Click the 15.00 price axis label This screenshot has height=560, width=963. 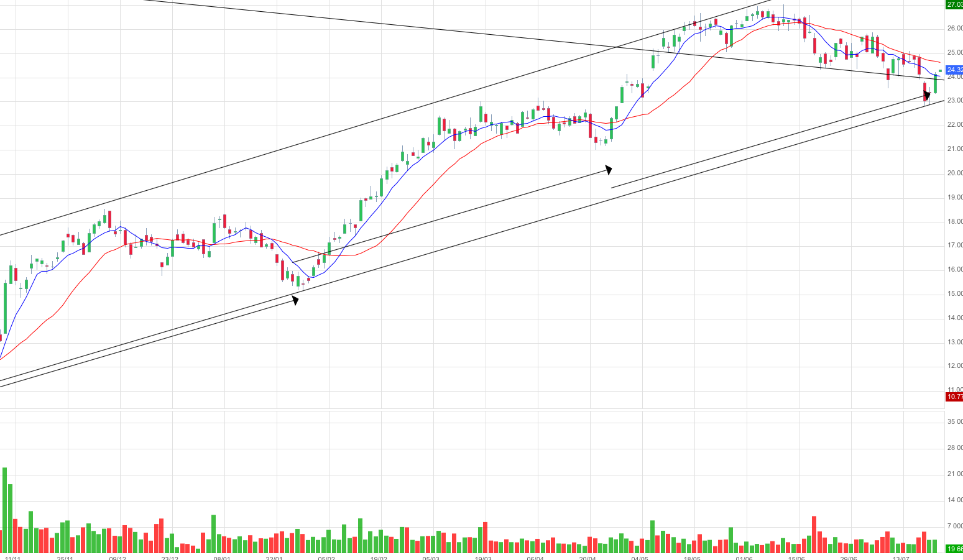955,294
